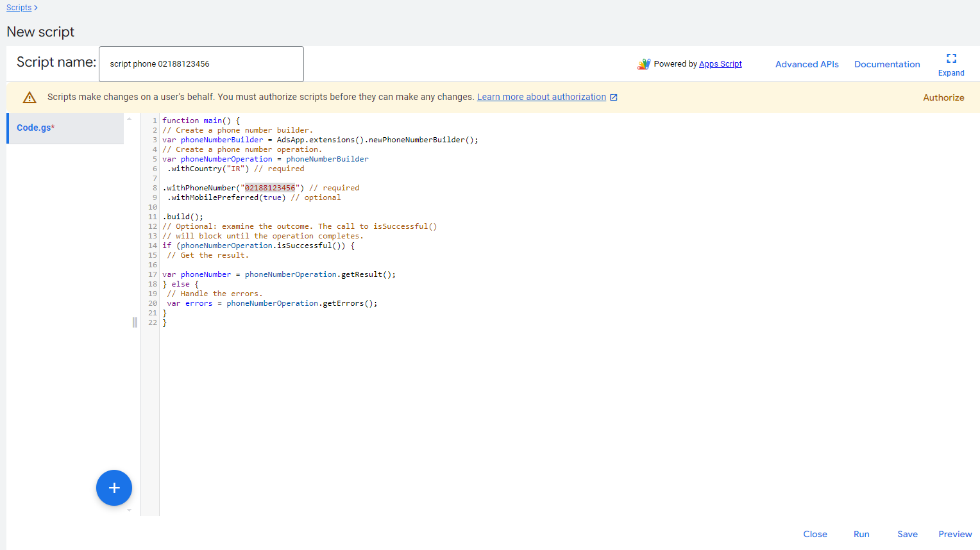Click the breadcrumb chevron after Scripts
980x550 pixels.
36,8
